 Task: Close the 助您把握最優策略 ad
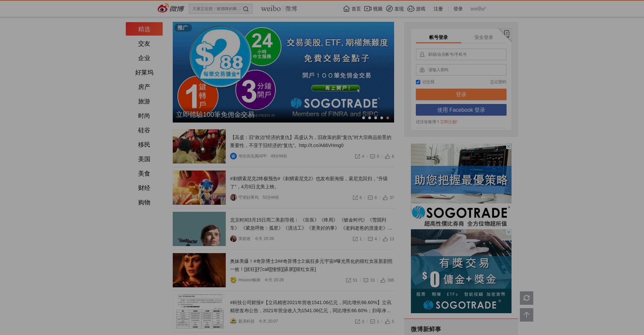(x=509, y=147)
